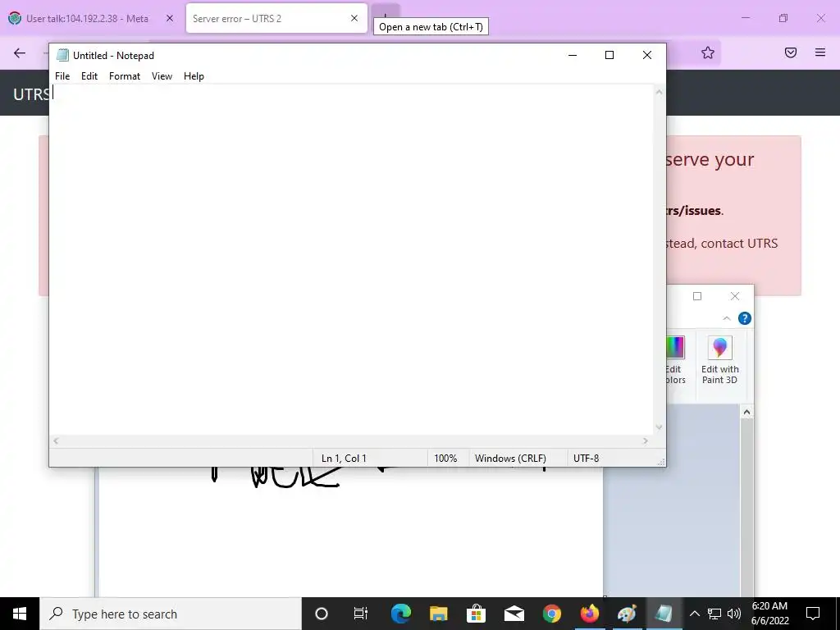Show hidden system tray icons
This screenshot has width=840, height=630.
point(694,614)
